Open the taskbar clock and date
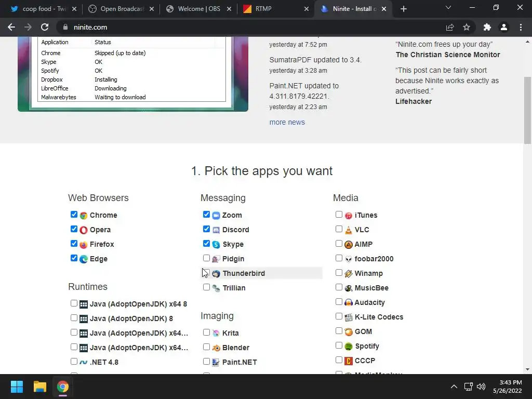The image size is (532, 399). click(x=507, y=387)
